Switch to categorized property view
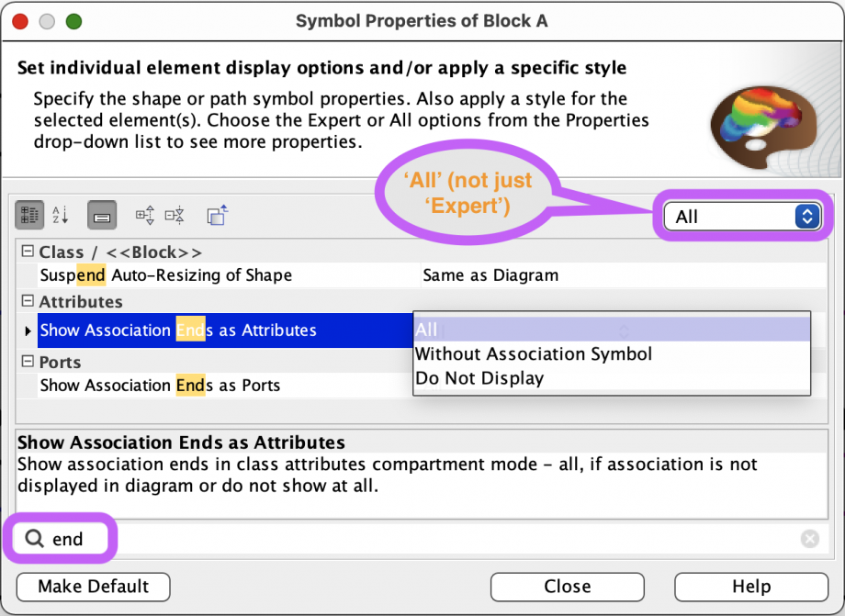Screen dimensions: 845x616 pos(28,215)
